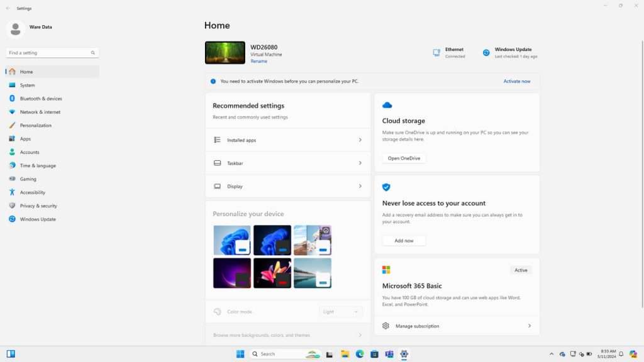
Task: Go to Accessibility settings
Action: [52, 192]
